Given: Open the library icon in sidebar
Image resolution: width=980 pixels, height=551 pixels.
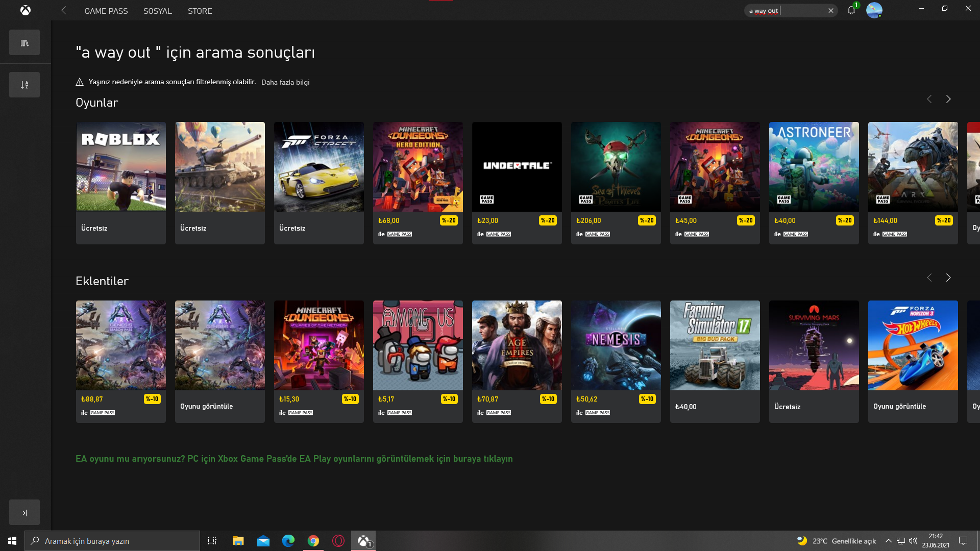Looking at the screenshot, I should point(24,42).
